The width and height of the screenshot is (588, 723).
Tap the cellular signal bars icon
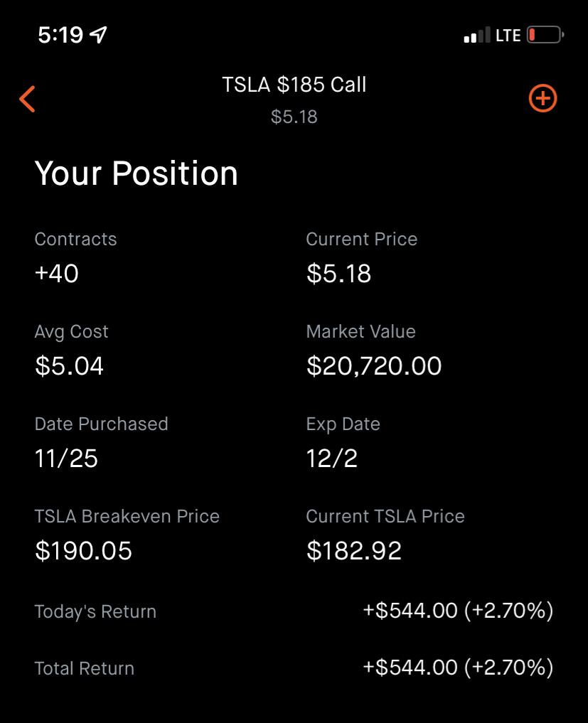pyautogui.click(x=476, y=35)
